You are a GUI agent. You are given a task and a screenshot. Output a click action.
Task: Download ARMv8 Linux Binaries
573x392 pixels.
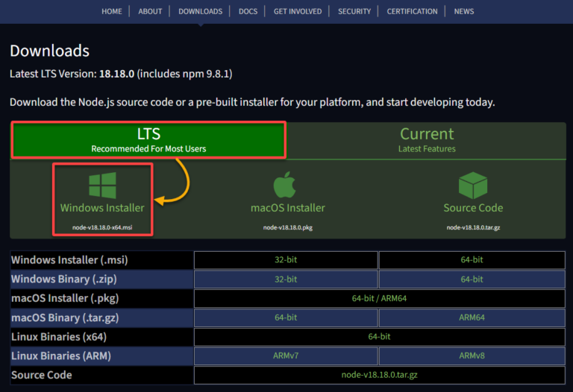[x=472, y=356]
